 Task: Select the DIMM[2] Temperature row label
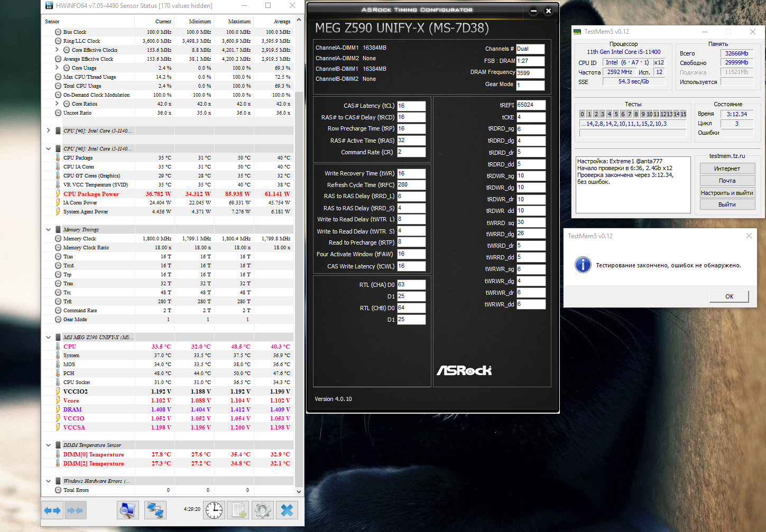tap(94, 463)
